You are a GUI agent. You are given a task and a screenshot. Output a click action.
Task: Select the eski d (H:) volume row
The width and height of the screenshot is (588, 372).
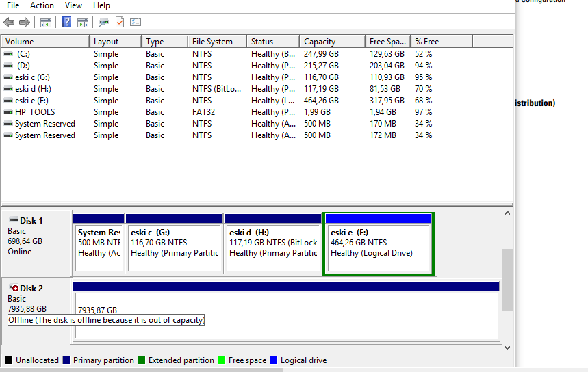33,89
